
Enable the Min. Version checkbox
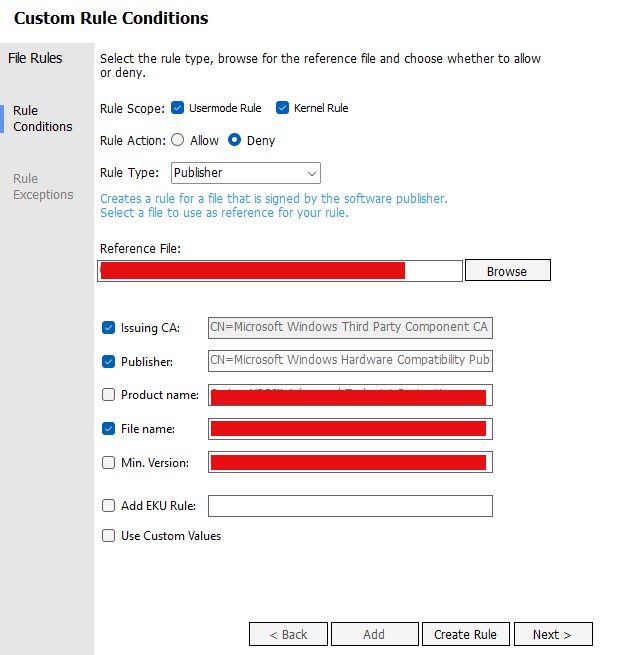pyautogui.click(x=108, y=462)
